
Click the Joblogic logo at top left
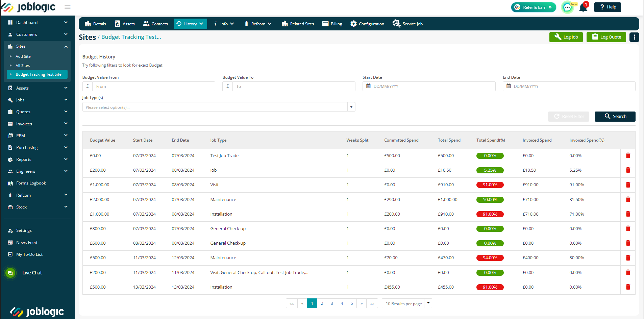click(28, 7)
